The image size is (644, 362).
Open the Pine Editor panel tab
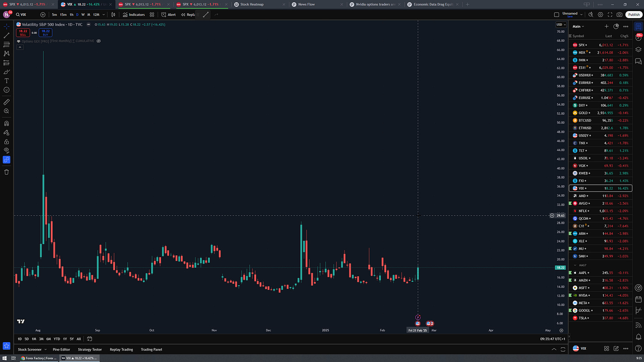[61, 350]
